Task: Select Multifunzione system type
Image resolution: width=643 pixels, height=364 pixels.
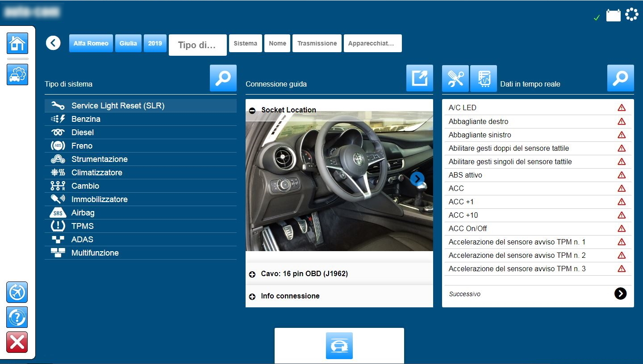Action: pos(141,253)
